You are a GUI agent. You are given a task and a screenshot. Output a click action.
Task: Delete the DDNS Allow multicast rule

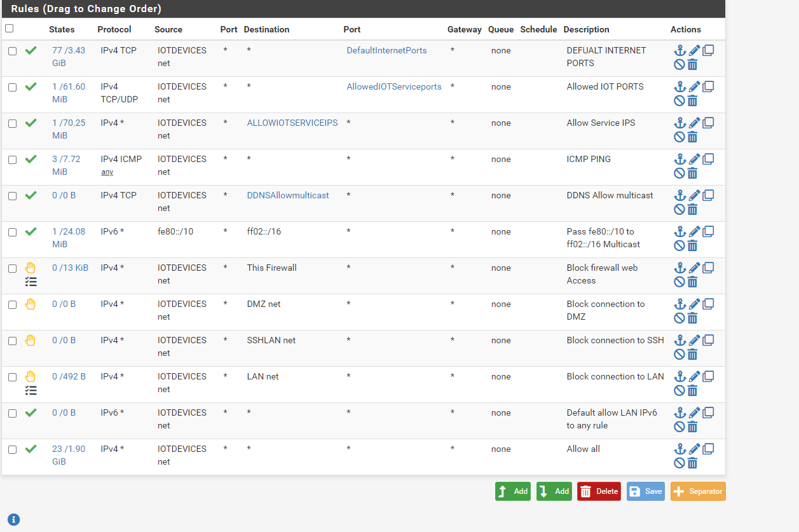(693, 209)
